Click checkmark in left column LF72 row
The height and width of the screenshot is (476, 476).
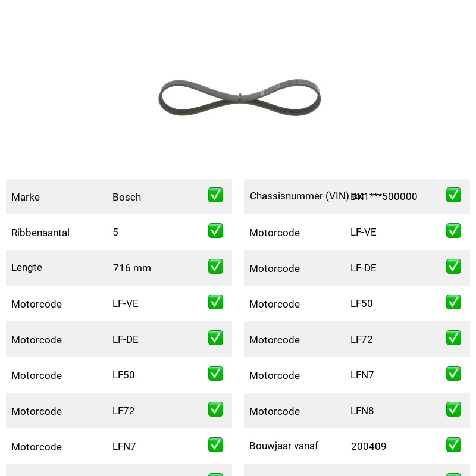[x=215, y=409]
